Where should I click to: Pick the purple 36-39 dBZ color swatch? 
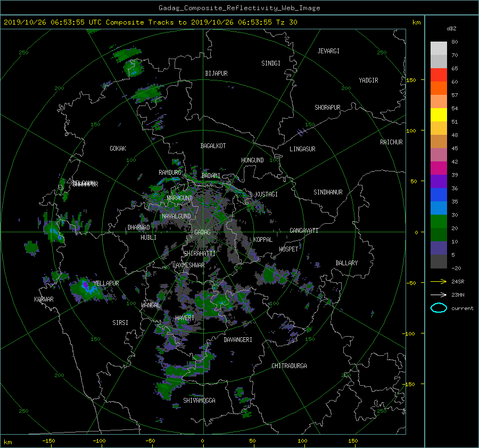coord(439,181)
